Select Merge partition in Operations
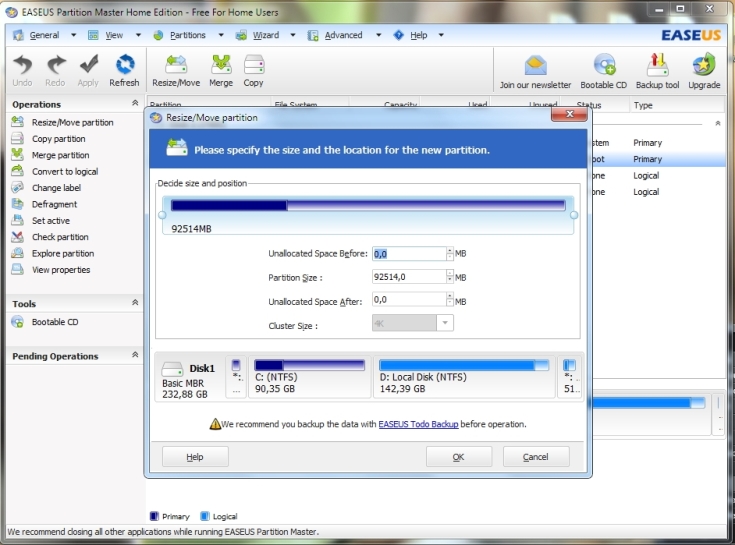The image size is (735, 545). [60, 155]
